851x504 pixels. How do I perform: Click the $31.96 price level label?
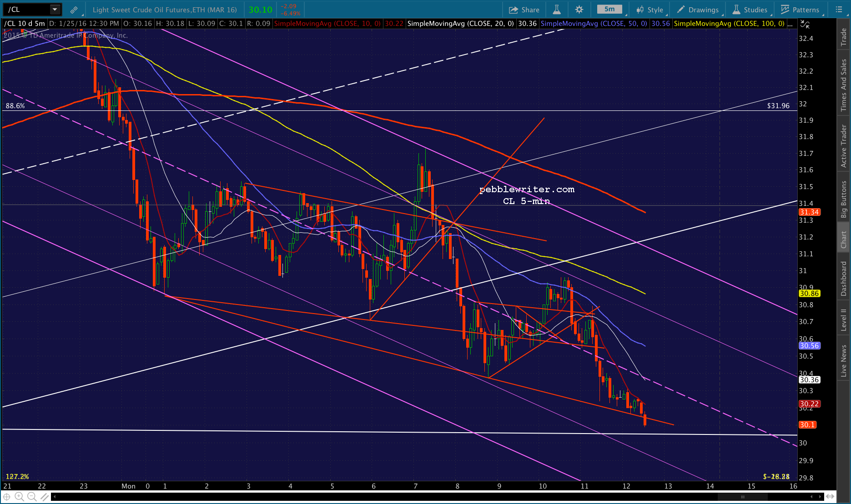[778, 106]
